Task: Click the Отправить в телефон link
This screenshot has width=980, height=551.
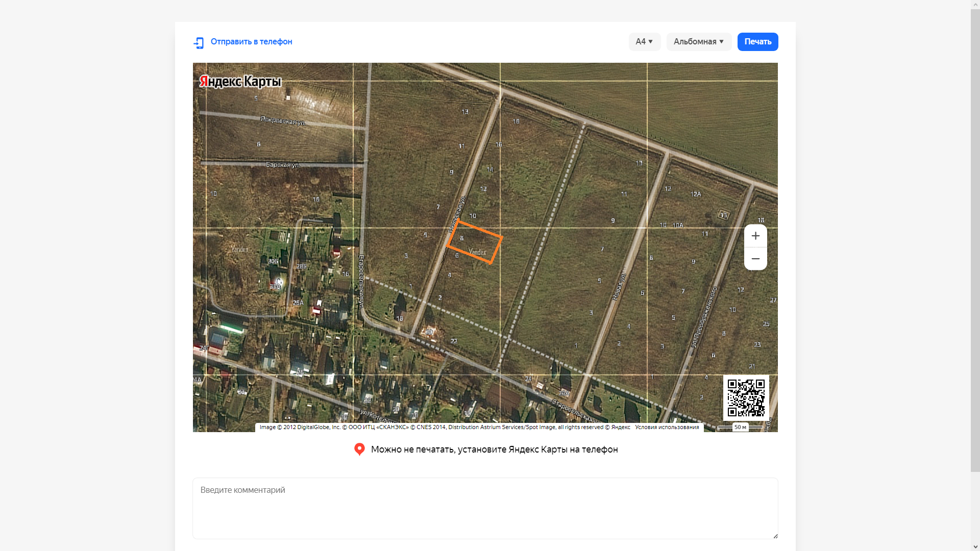Action: 251,42
